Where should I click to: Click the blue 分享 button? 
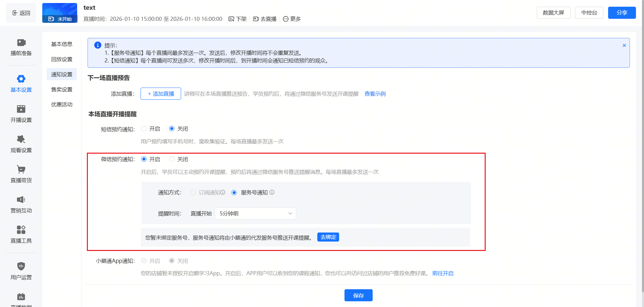[x=622, y=13]
